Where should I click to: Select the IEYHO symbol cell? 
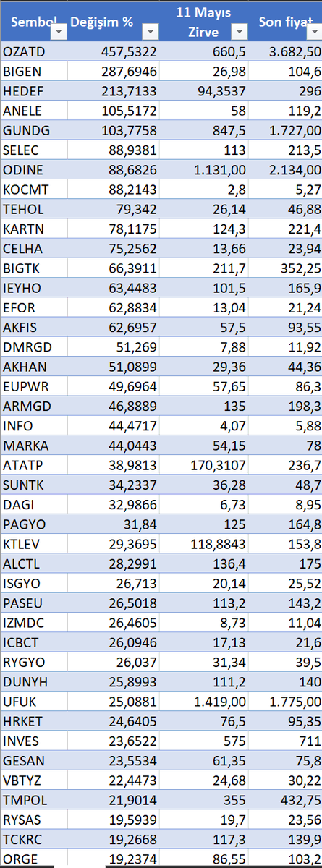[34, 288]
